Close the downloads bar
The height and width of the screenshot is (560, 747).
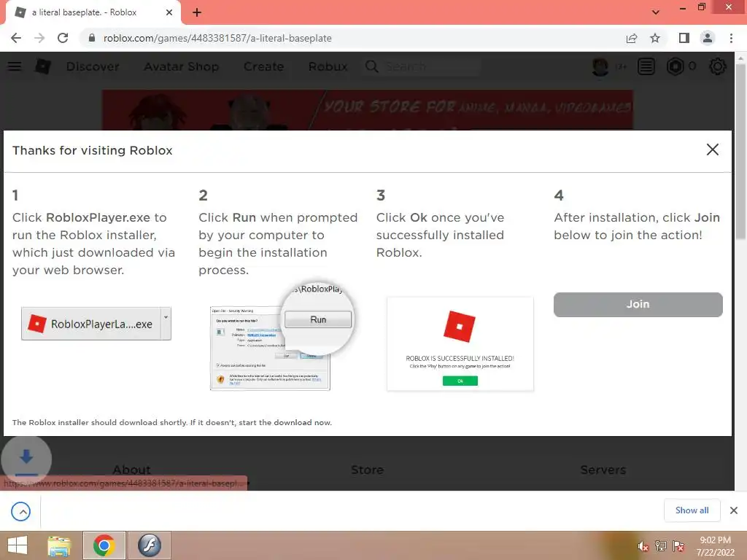click(x=734, y=510)
